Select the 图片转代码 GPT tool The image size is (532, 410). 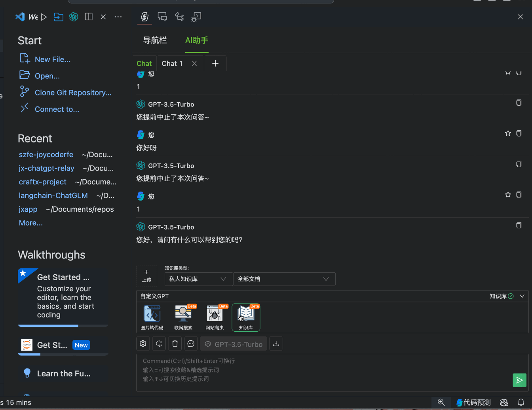152,317
